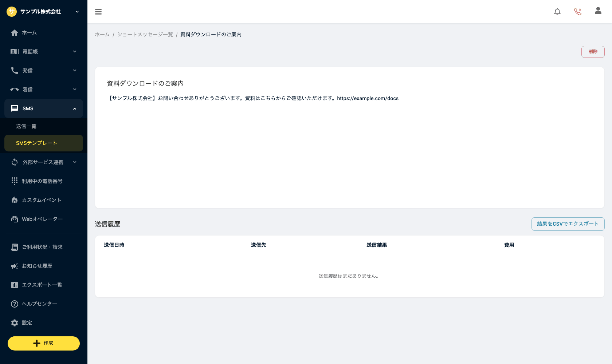Click the 費用 column header
This screenshot has width=612, height=364.
point(509,245)
